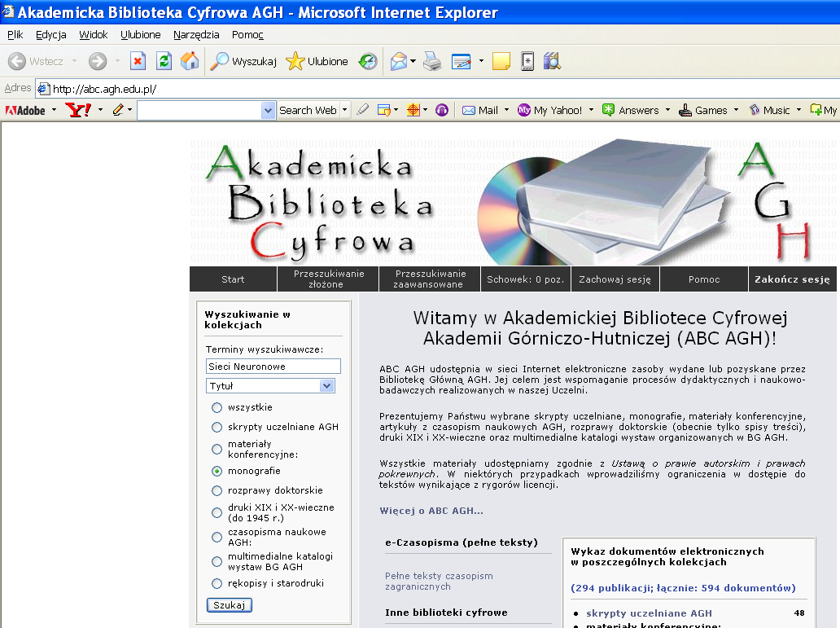Click the Adobe toolbar logo
This screenshot has width=840, height=628.
click(x=25, y=111)
